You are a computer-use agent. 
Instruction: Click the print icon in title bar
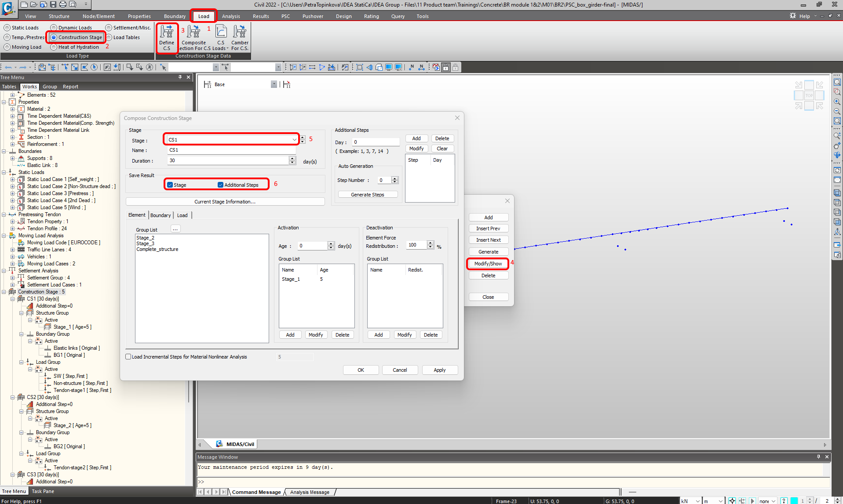(63, 4)
